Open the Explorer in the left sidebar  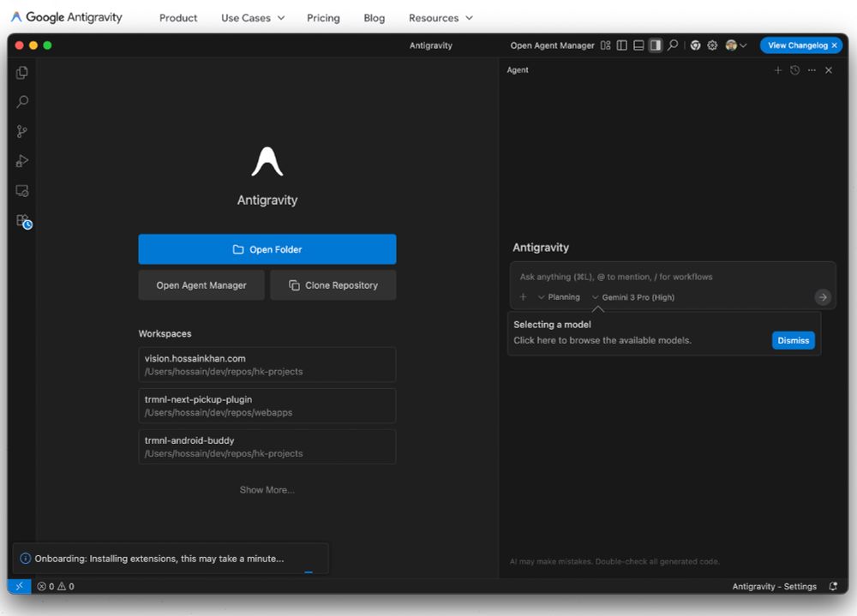(21, 73)
